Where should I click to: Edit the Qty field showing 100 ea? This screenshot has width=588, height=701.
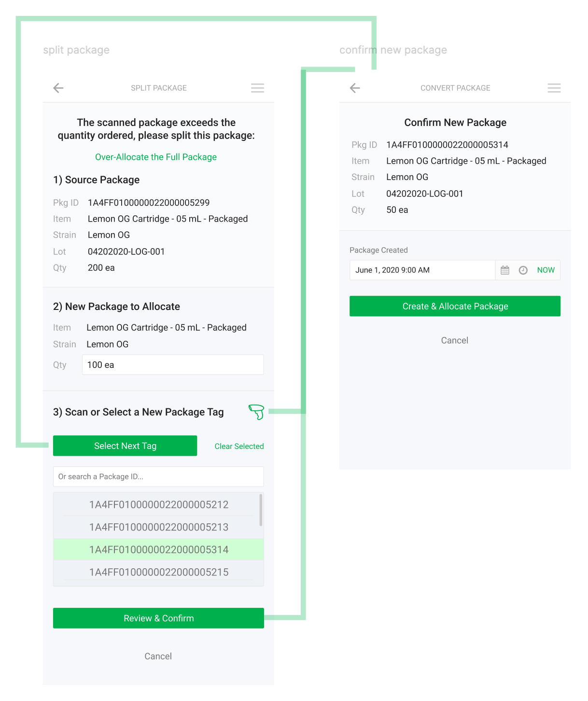tap(173, 365)
